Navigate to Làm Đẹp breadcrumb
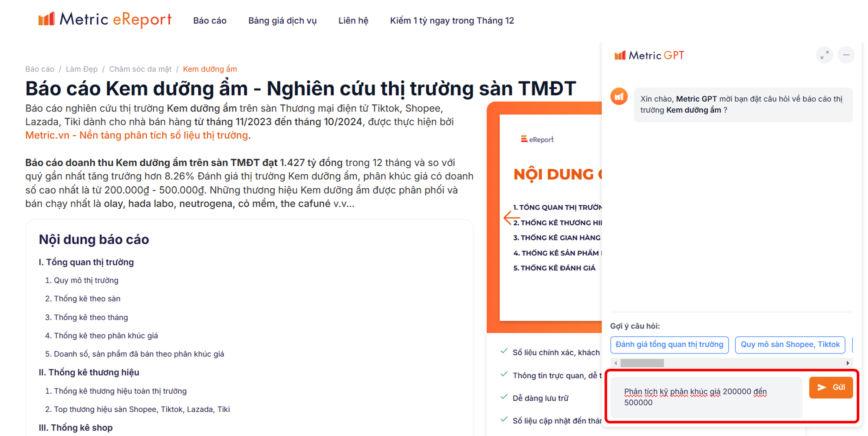 pyautogui.click(x=82, y=69)
